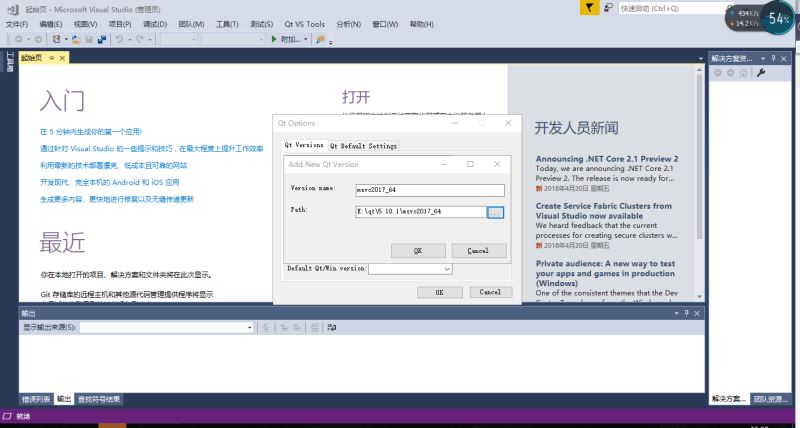800x428 pixels.
Task: Click the Save All toolbar icon
Action: pos(102,39)
